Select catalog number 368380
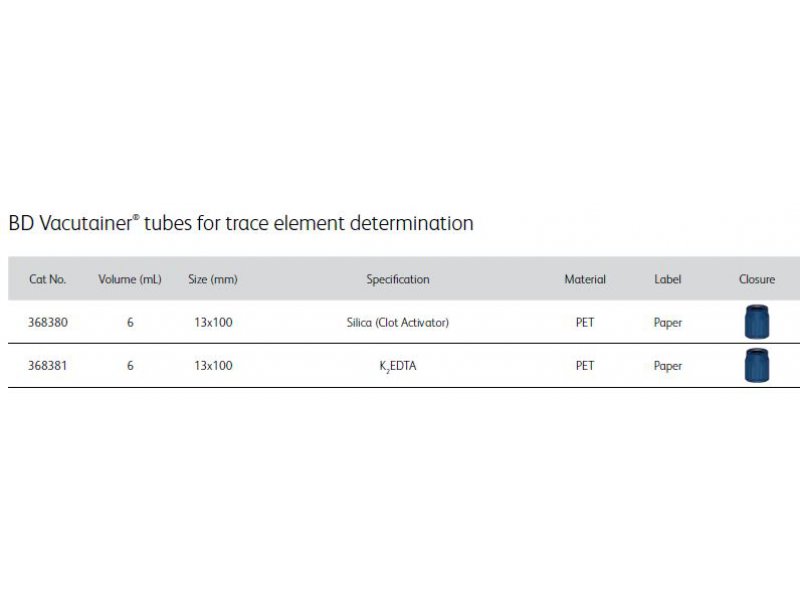 [47, 322]
